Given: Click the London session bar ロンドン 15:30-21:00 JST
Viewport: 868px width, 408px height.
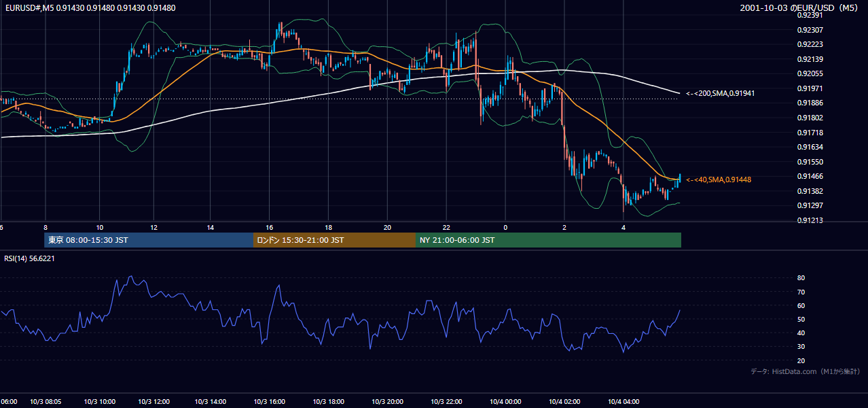Looking at the screenshot, I should pos(334,240).
